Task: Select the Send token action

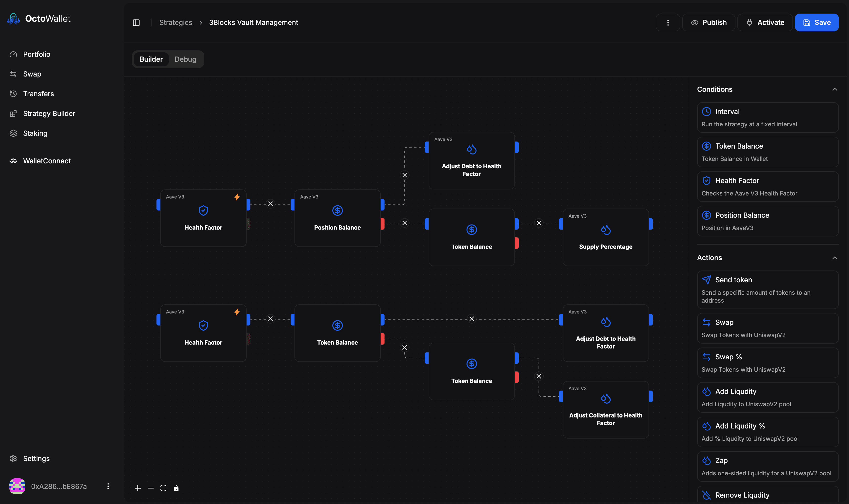Action: (768, 290)
